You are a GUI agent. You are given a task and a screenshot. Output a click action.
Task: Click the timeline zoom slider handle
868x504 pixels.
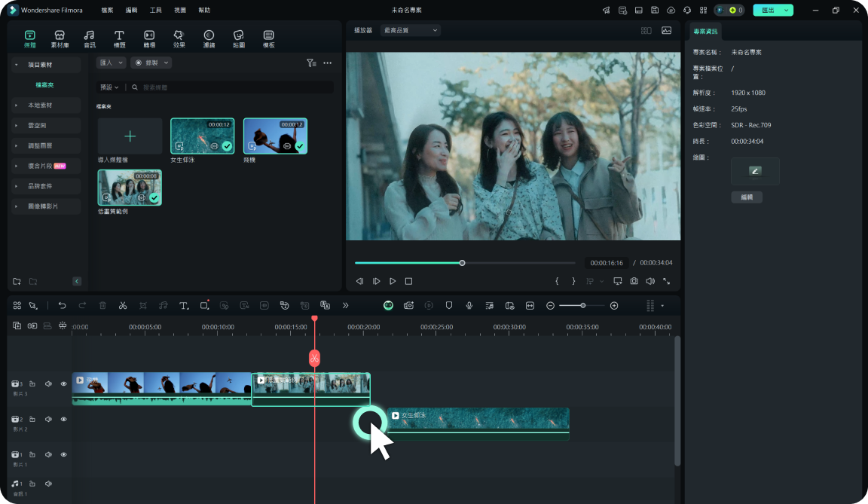click(583, 305)
